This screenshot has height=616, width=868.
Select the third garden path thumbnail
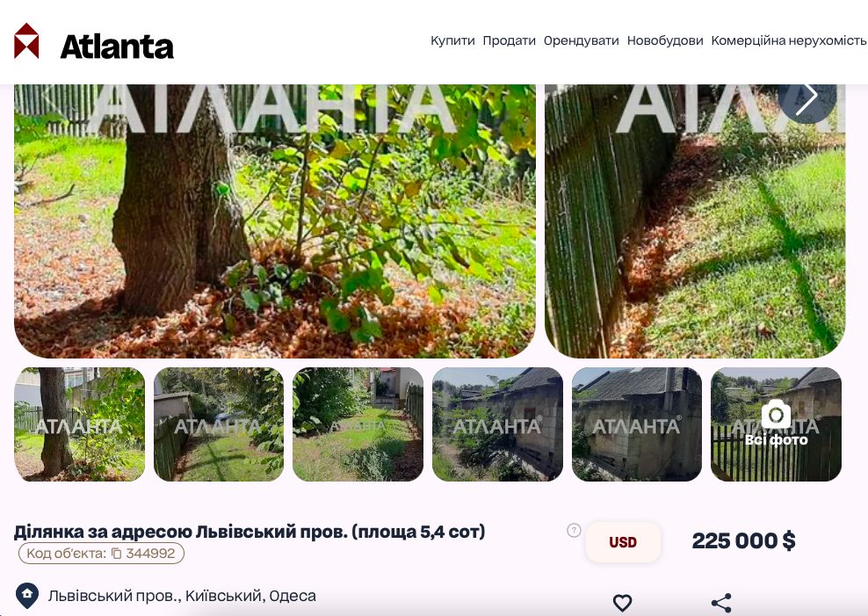(358, 424)
